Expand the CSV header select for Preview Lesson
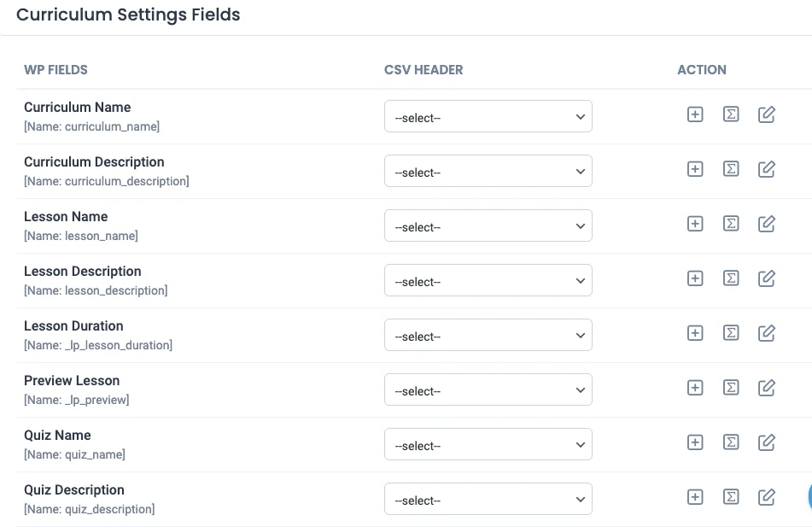Screen dimensions: 812x527 coord(488,390)
